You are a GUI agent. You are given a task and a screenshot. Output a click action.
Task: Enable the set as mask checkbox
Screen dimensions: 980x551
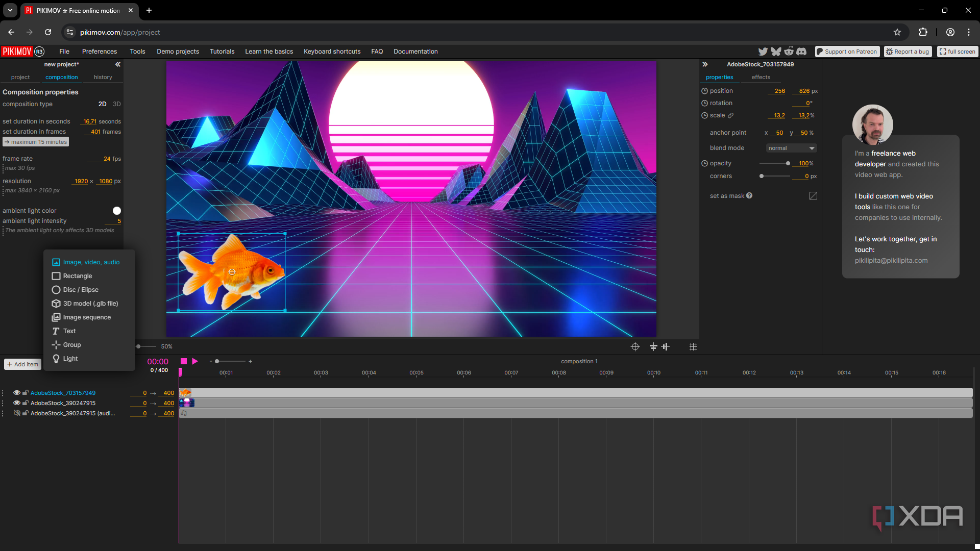813,196
